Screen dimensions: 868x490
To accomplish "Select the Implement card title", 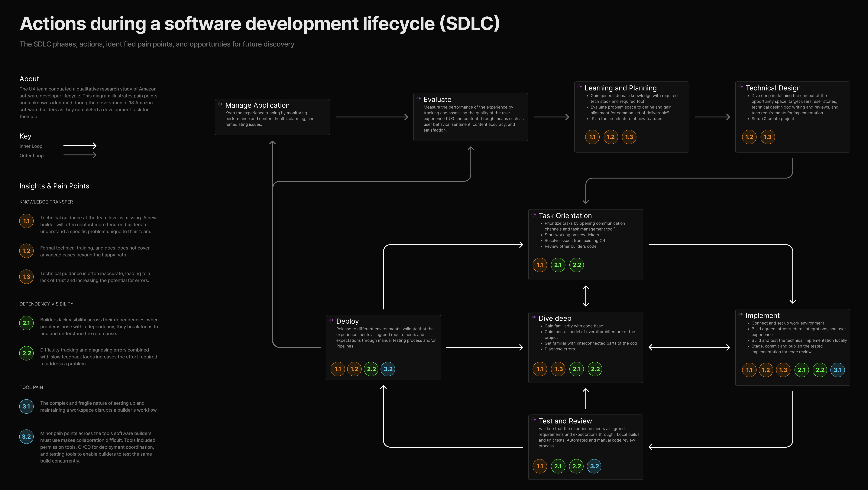I will pos(762,316).
